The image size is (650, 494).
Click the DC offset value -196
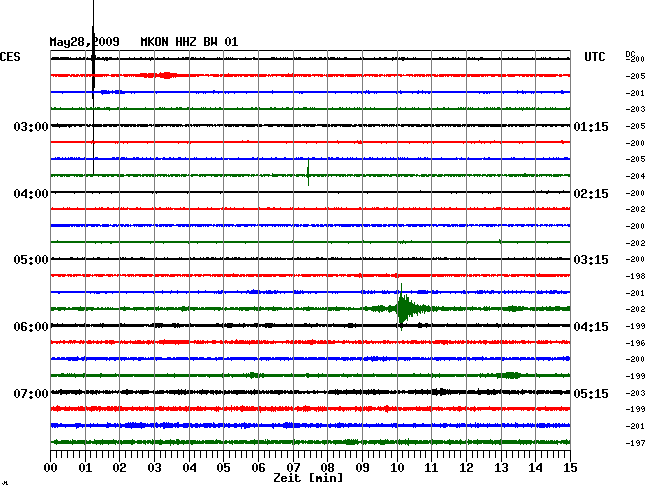pos(635,343)
